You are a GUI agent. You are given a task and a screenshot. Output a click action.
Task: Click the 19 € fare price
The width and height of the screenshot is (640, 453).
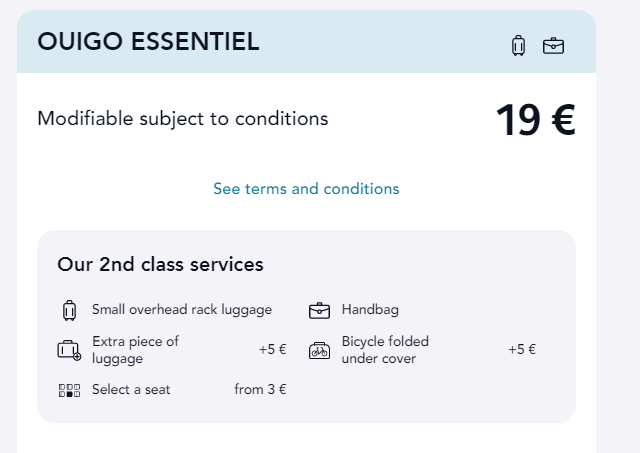(536, 120)
